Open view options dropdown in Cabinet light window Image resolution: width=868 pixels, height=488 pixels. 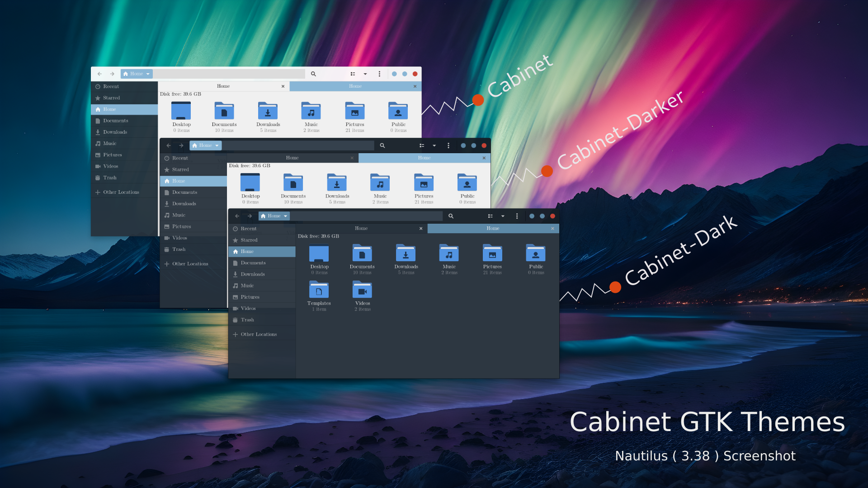[x=365, y=74]
